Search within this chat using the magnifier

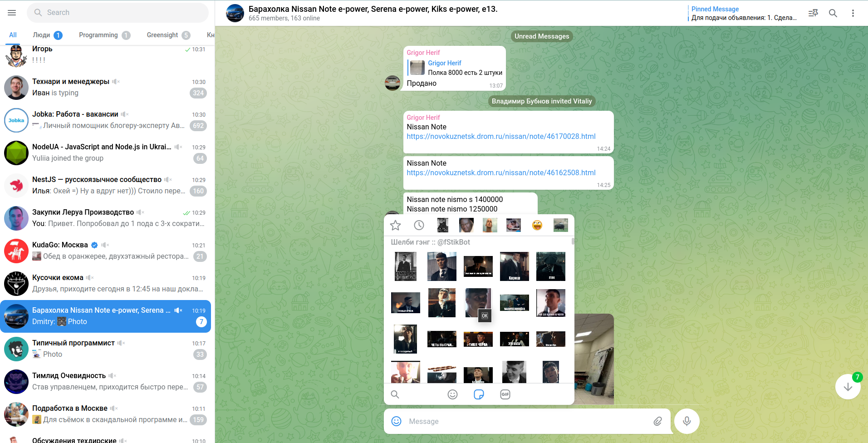tap(833, 13)
